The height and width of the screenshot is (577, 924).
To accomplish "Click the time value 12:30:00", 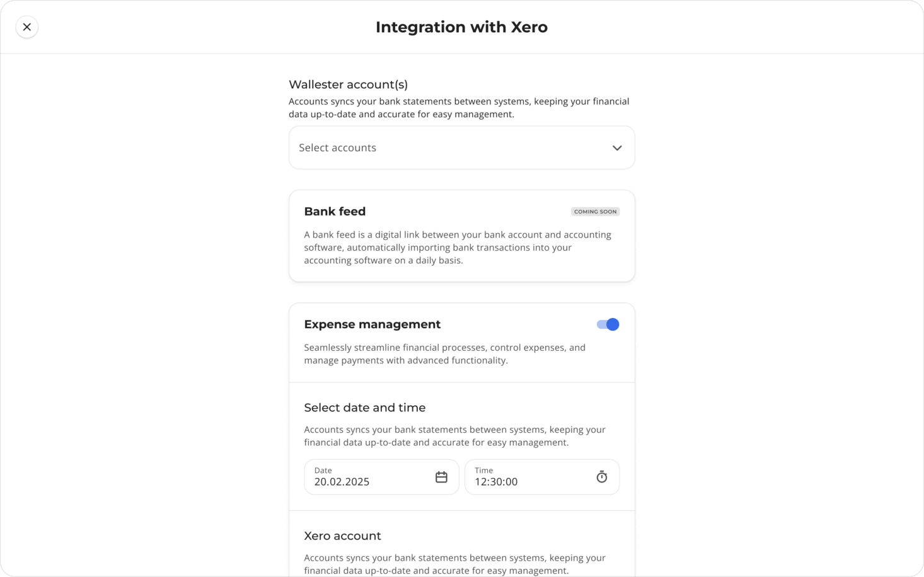I will pos(496,482).
